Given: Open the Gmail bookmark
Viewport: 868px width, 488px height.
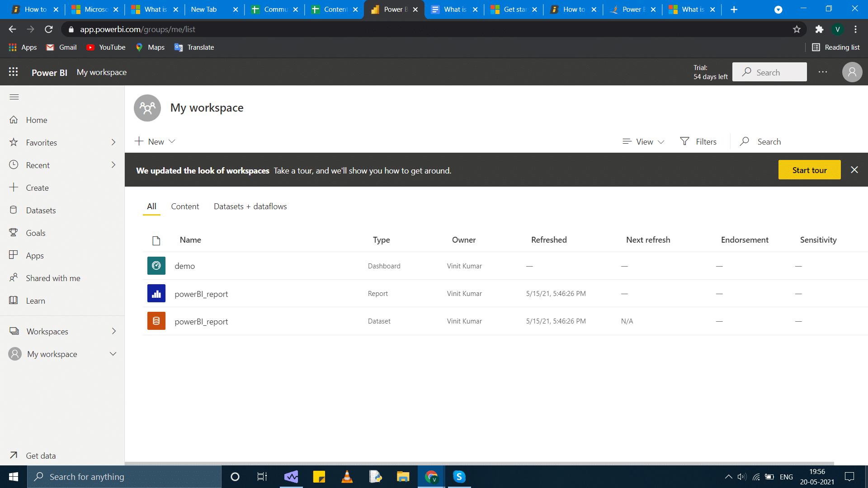Looking at the screenshot, I should pyautogui.click(x=62, y=47).
